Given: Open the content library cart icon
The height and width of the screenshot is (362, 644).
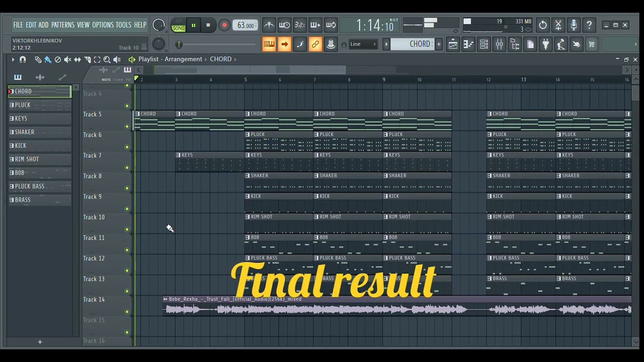Looking at the screenshot, I should (x=592, y=44).
